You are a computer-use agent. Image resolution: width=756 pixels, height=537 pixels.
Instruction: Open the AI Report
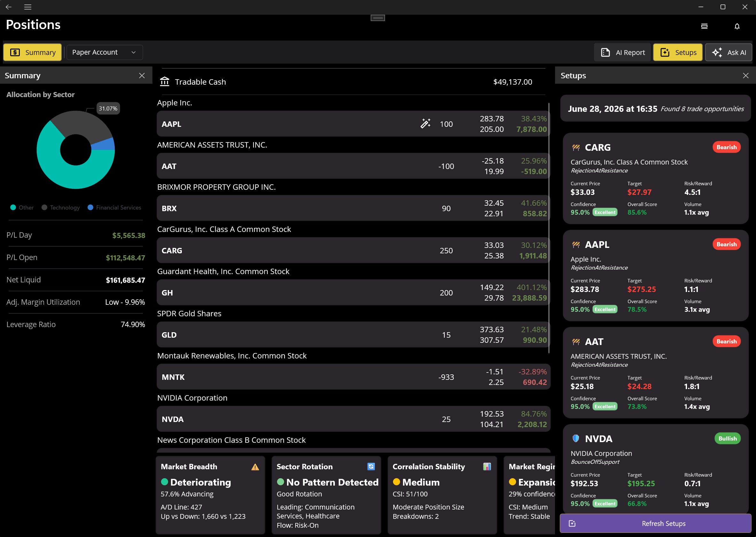tap(622, 52)
